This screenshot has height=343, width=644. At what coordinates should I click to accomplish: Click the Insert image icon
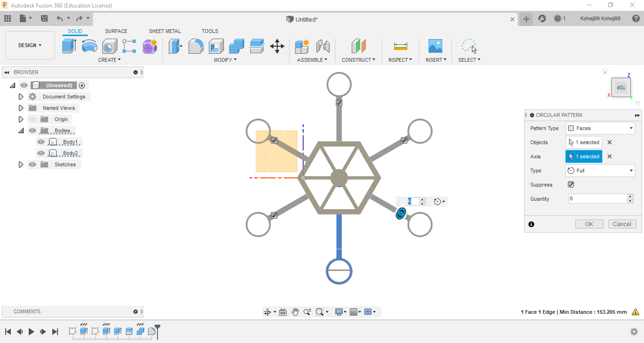435,46
